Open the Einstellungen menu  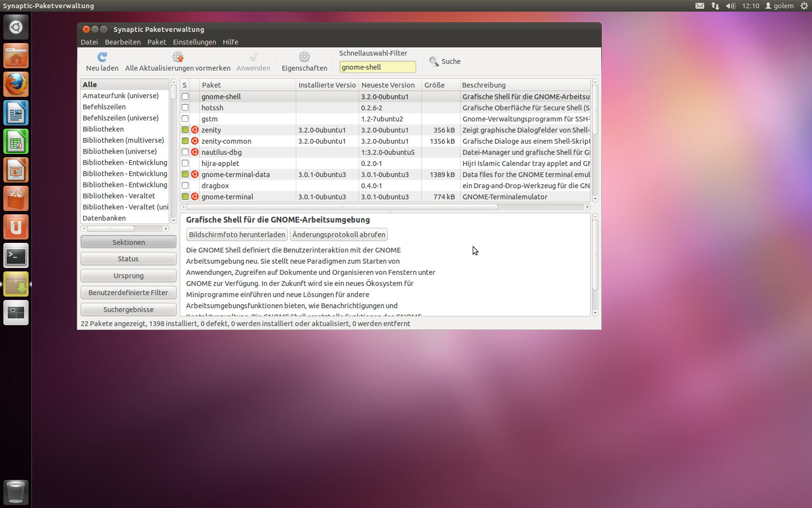[x=194, y=42]
